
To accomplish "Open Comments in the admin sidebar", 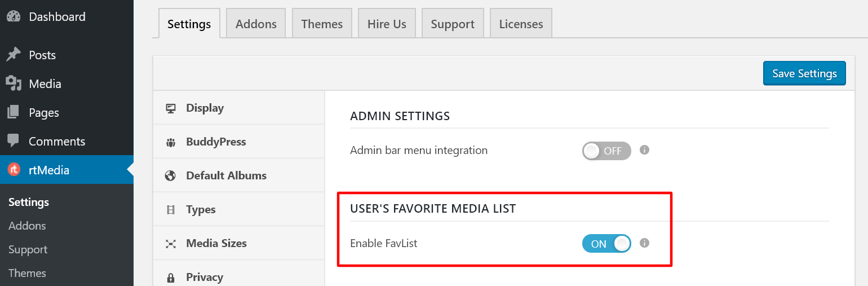I will coord(67,141).
